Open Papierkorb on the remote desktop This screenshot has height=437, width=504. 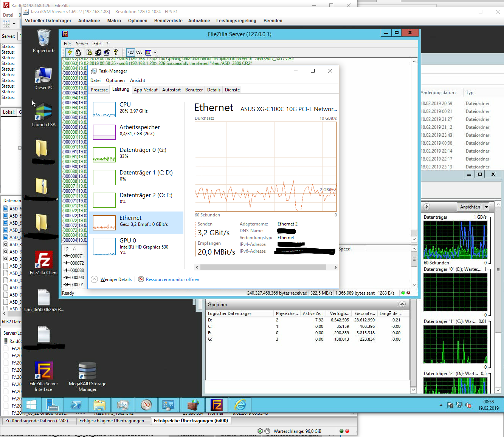(x=43, y=42)
